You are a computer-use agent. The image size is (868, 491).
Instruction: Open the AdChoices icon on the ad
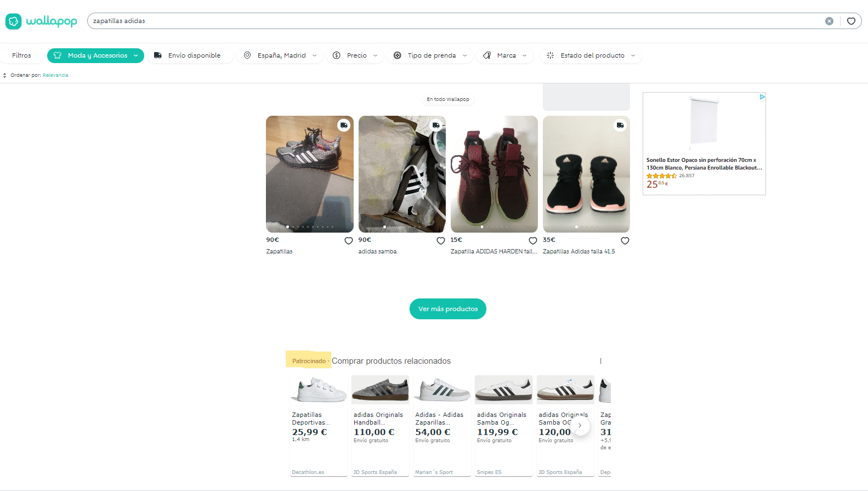click(762, 97)
